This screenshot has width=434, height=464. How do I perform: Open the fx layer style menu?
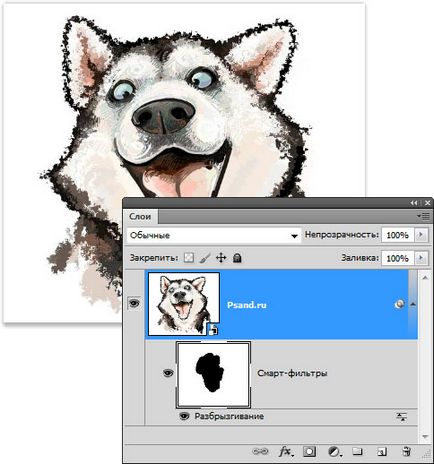point(286,452)
